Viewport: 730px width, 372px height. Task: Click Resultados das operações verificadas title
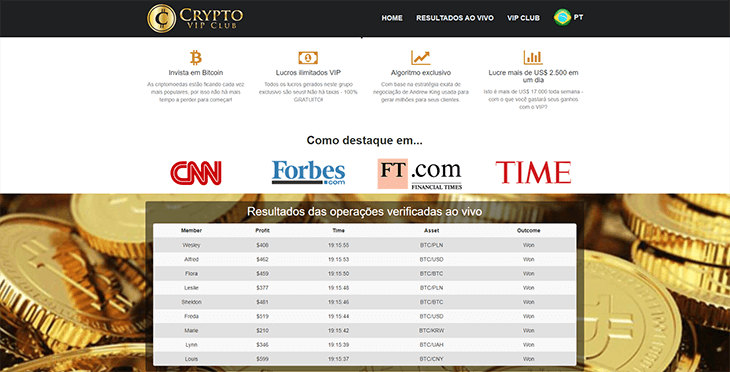[x=365, y=211]
